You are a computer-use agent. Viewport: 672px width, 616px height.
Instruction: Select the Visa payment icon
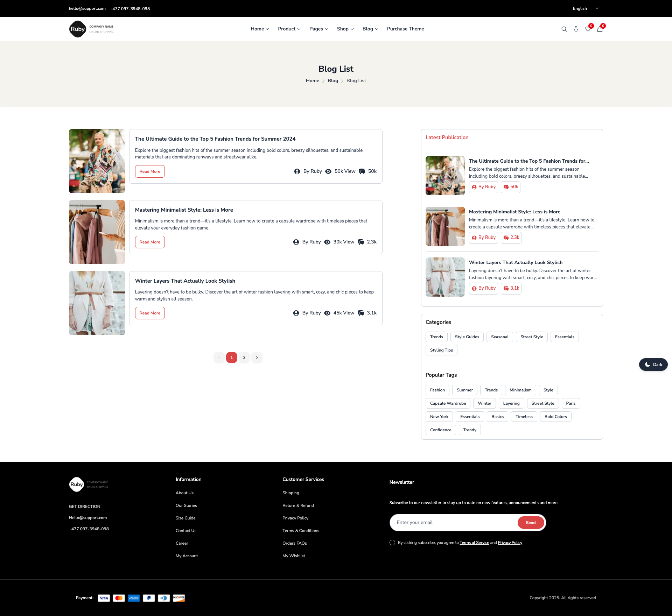click(x=104, y=598)
